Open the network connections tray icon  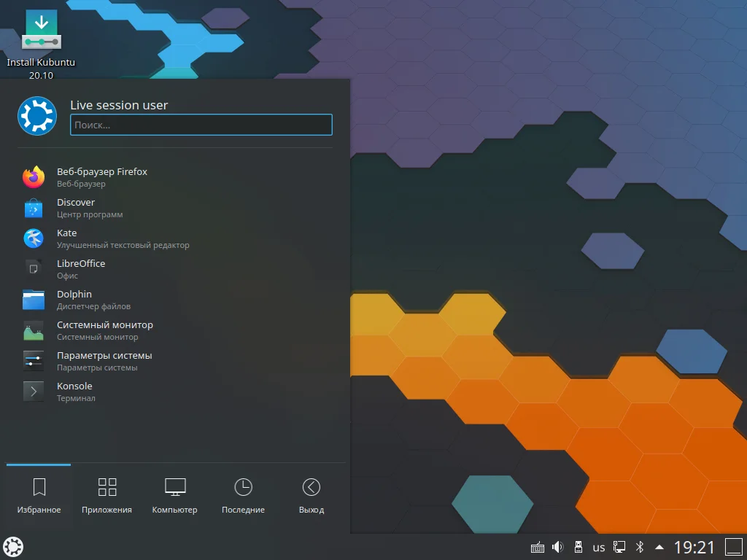(x=619, y=546)
